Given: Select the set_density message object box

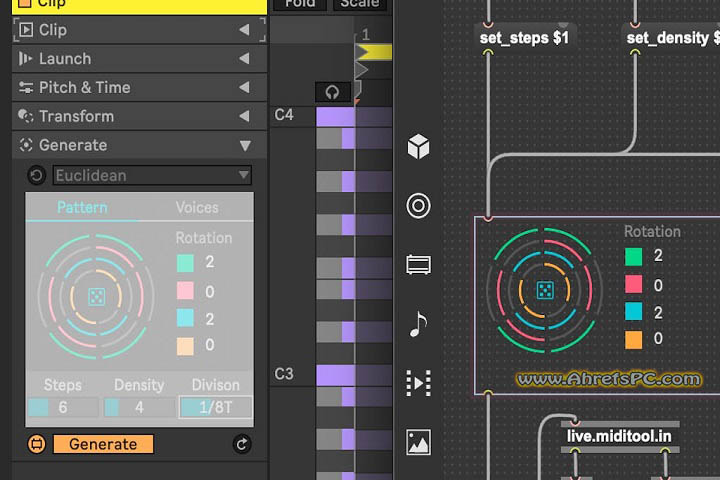Looking at the screenshot, I should (670, 38).
